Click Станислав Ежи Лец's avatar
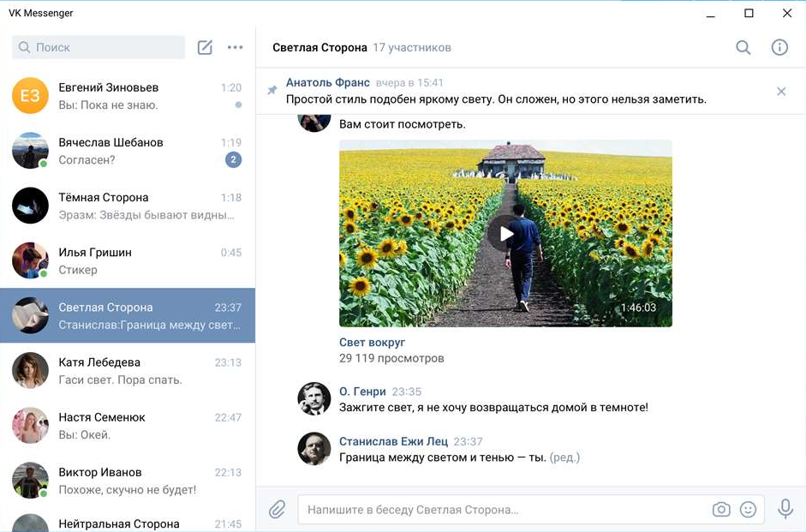This screenshot has height=532, width=806. (x=314, y=448)
